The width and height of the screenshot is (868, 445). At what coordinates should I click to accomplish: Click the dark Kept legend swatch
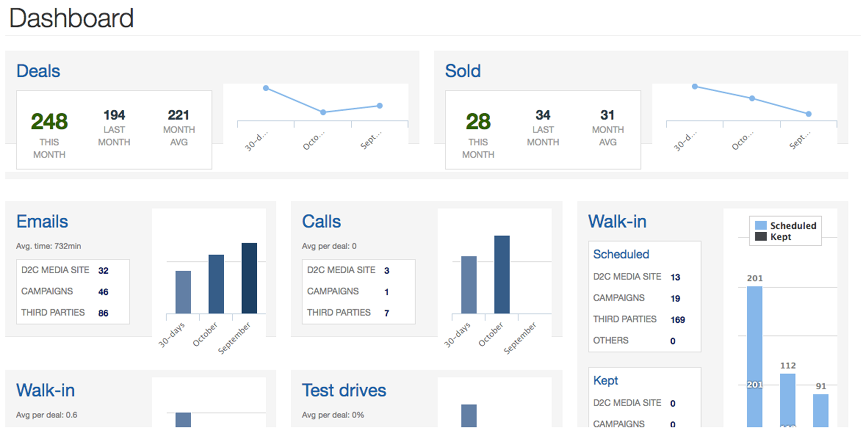point(761,237)
